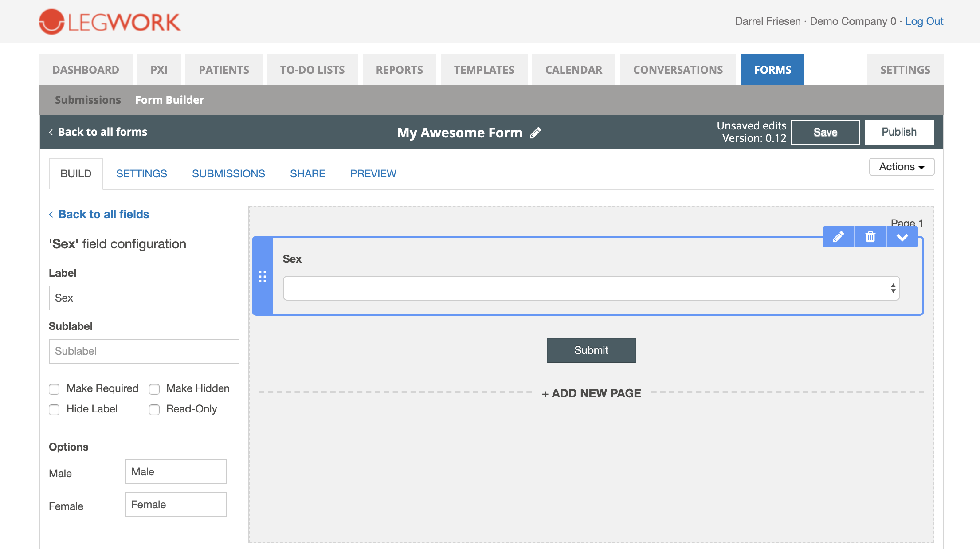Click the Legwork logo
The height and width of the screenshot is (549, 980).
point(110,22)
